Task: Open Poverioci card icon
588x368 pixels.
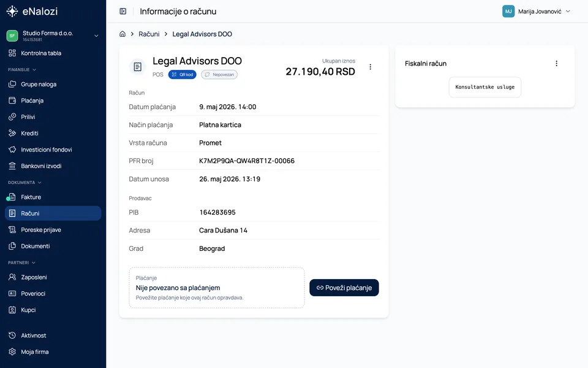Action: [x=12, y=293]
